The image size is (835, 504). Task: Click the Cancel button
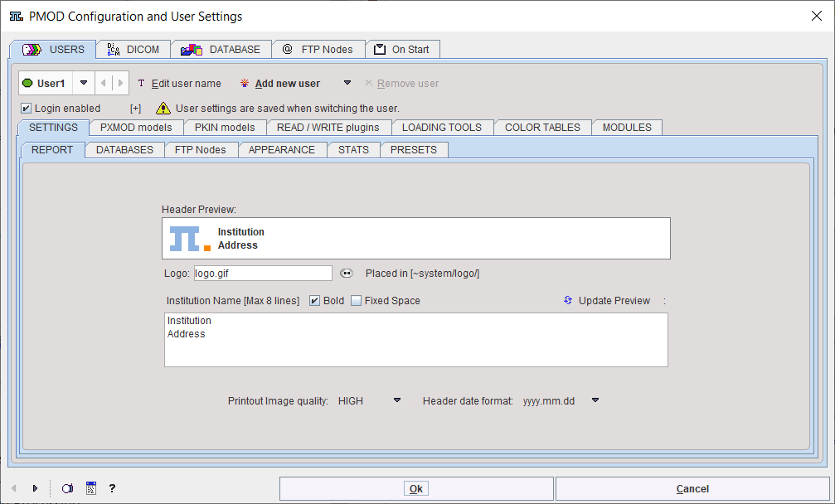click(692, 488)
